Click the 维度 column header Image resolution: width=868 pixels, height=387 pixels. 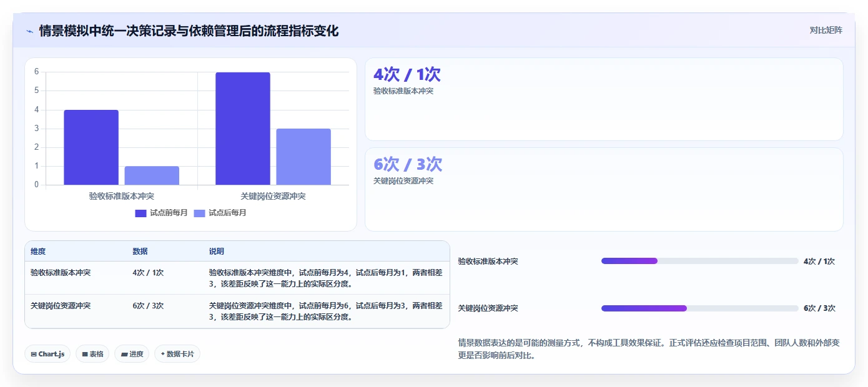click(38, 252)
